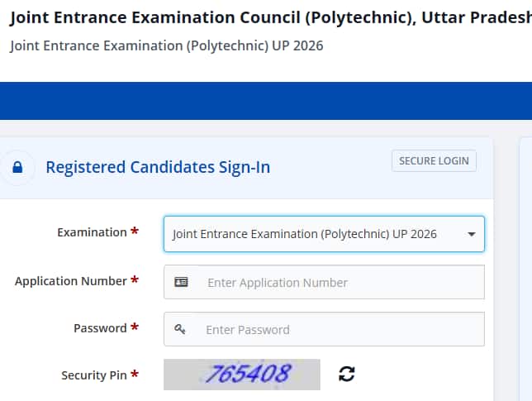
Task: Click the 765408 captcha image
Action: pos(241,374)
